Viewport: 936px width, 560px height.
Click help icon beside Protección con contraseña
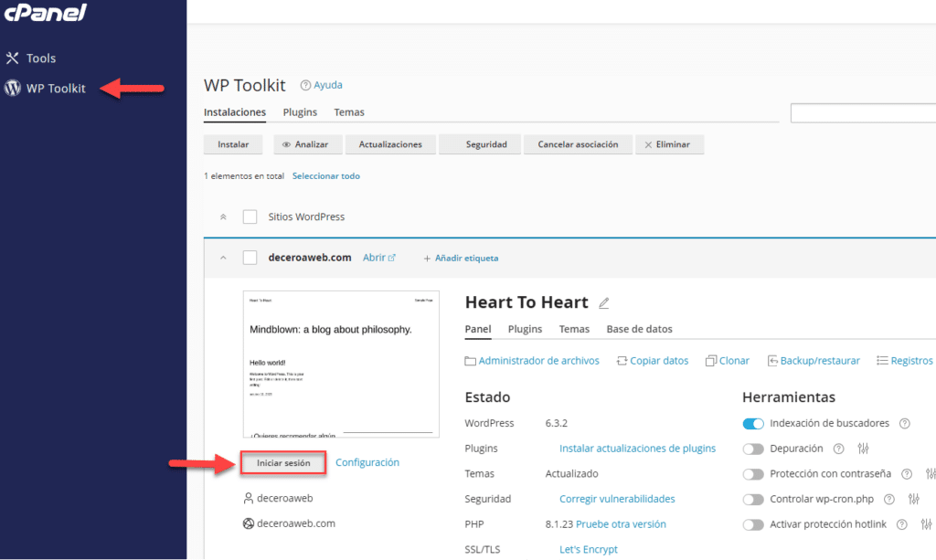(907, 474)
